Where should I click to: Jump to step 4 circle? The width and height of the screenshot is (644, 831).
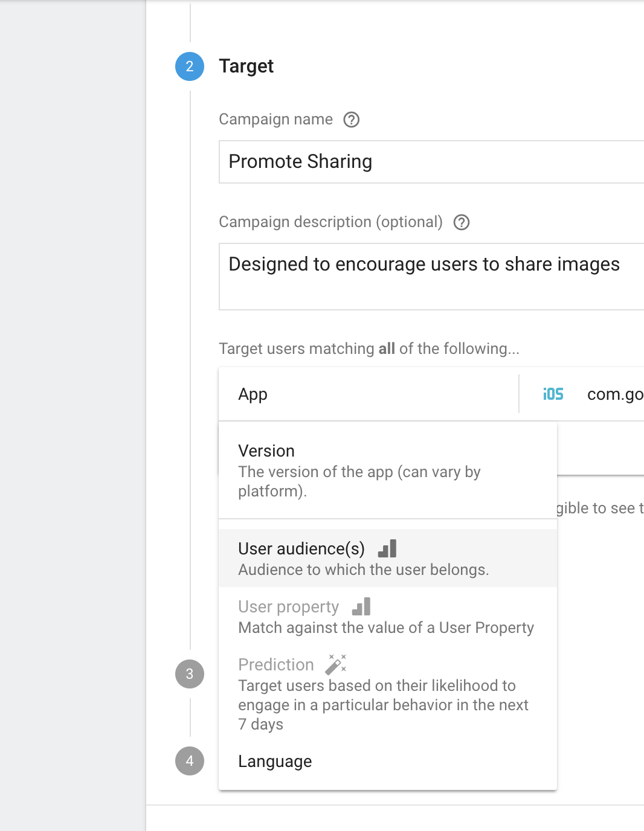tap(190, 761)
